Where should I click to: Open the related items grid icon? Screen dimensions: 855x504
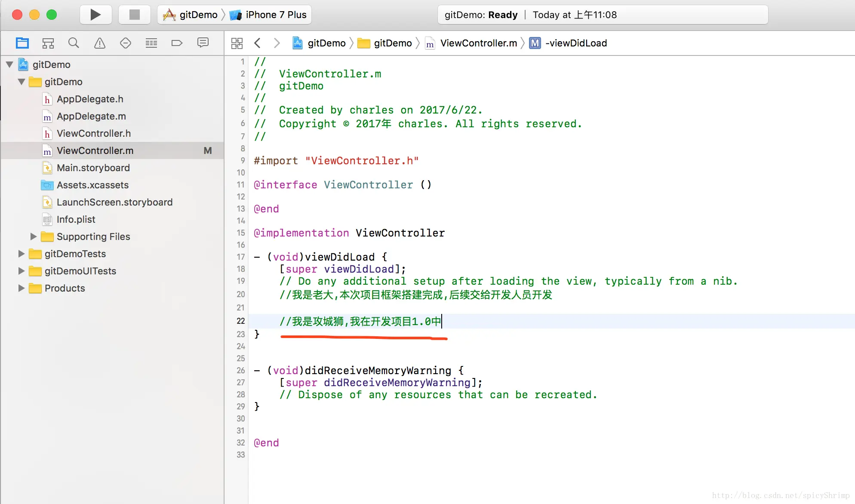pyautogui.click(x=237, y=43)
